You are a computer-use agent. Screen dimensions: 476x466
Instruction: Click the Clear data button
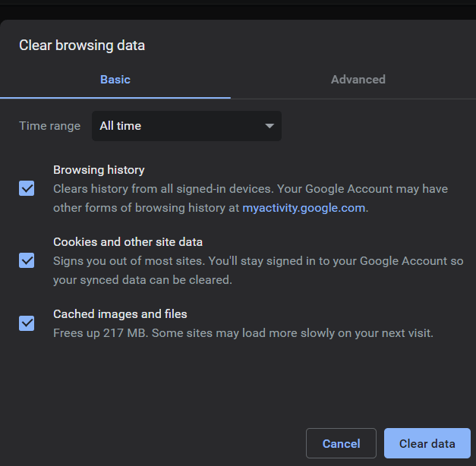tap(427, 443)
